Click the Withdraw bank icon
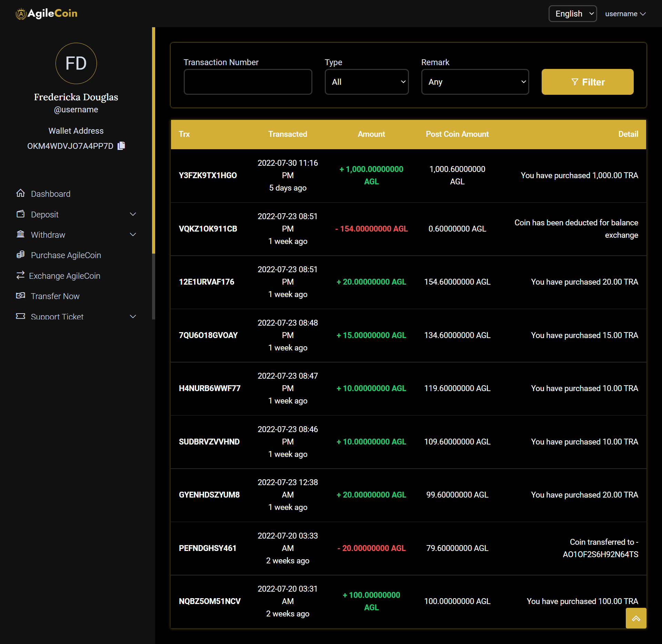The width and height of the screenshot is (662, 644). pyautogui.click(x=21, y=234)
